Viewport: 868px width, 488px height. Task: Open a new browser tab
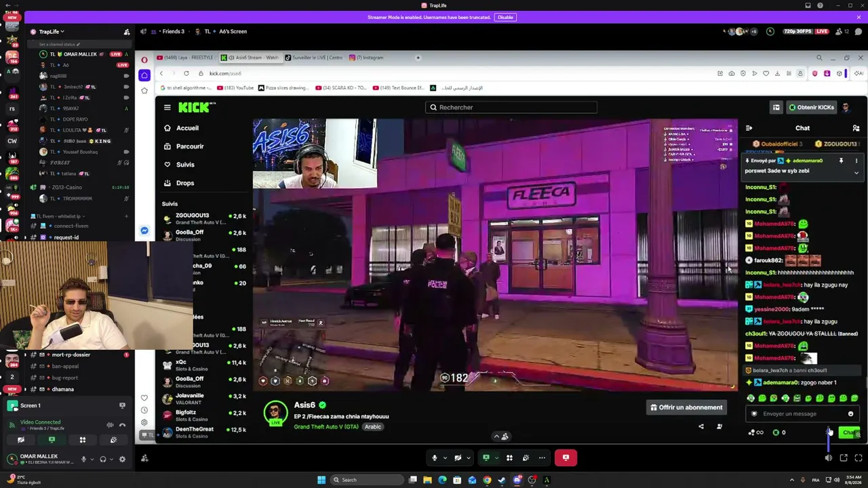click(x=418, y=58)
